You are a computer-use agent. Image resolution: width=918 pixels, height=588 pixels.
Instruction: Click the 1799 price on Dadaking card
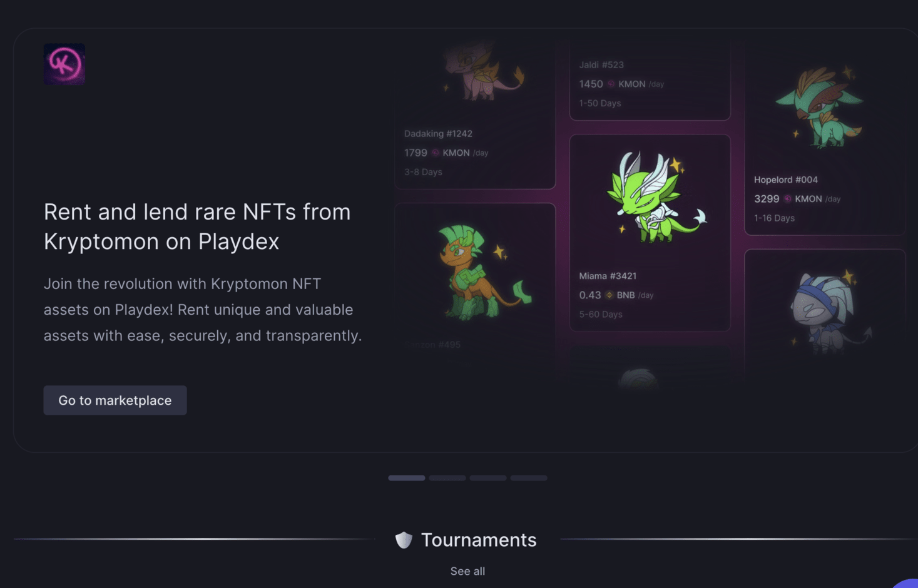[x=416, y=153]
